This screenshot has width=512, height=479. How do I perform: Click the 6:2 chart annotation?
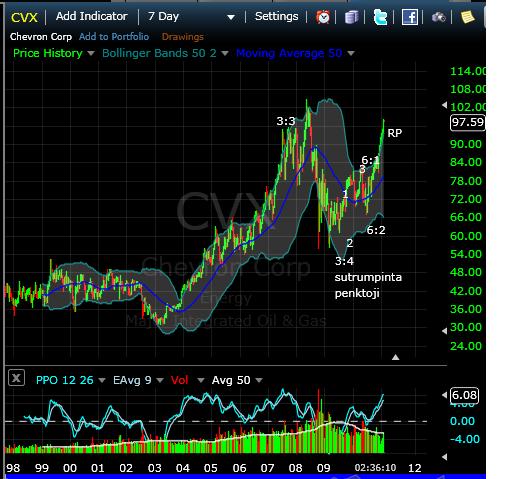click(376, 230)
